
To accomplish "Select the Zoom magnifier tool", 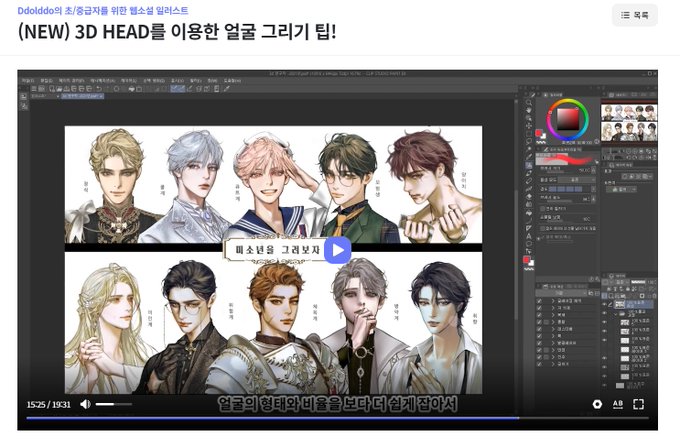I will [529, 103].
